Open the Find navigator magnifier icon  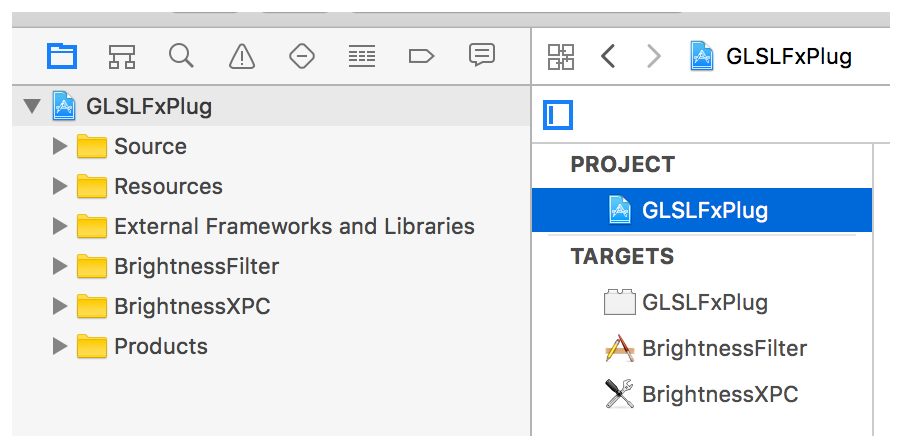181,56
